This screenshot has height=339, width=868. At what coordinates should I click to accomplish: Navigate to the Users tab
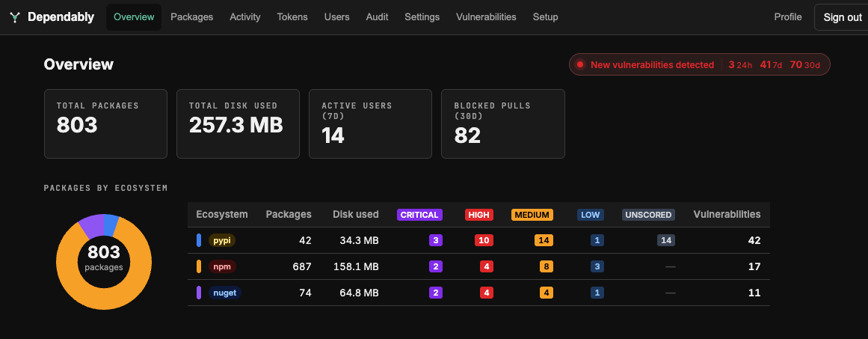[x=337, y=17]
